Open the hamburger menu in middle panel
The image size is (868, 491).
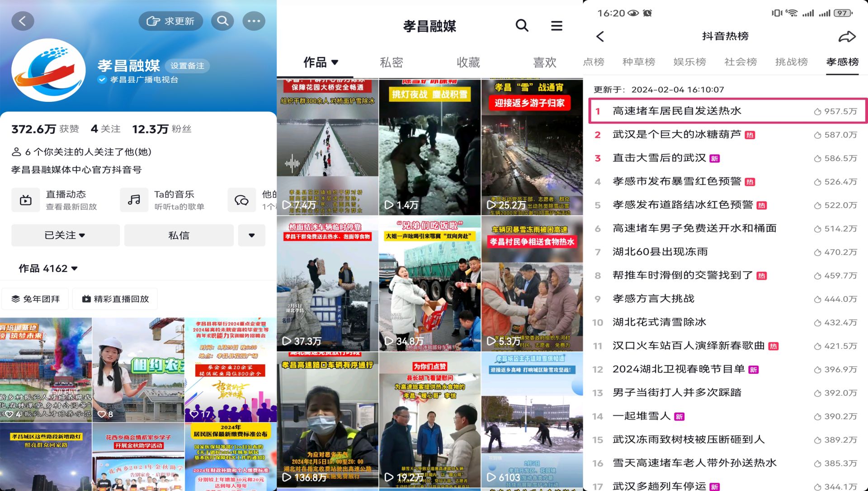point(557,26)
